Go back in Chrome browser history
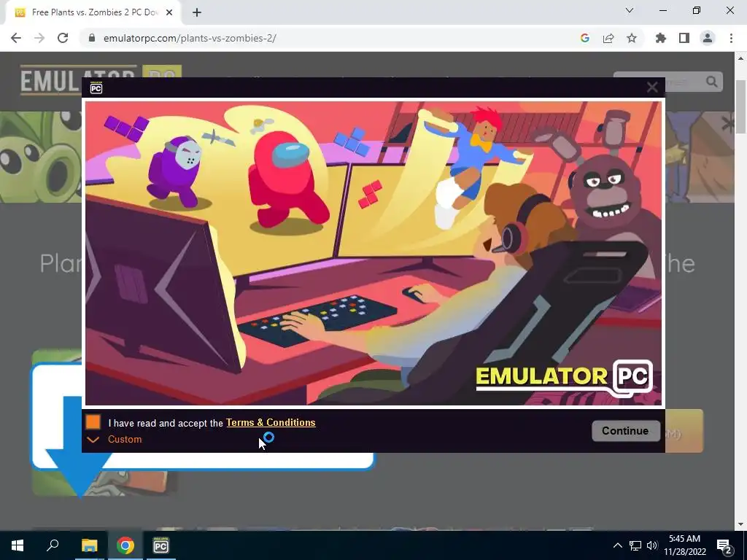 click(16, 38)
